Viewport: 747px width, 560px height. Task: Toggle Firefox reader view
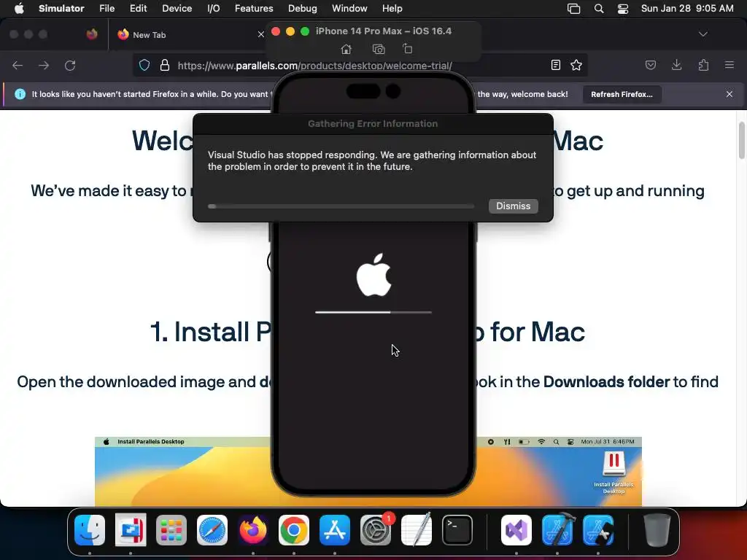tap(555, 65)
